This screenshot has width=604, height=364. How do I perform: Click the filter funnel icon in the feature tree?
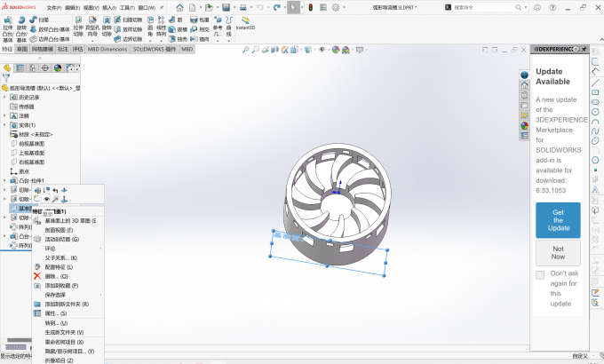[x=5, y=78]
